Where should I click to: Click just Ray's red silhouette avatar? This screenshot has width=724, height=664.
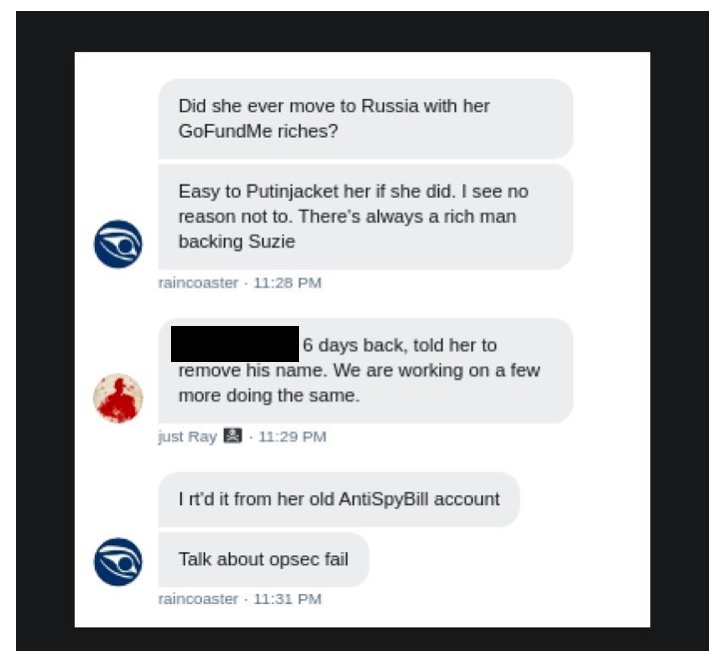click(118, 398)
